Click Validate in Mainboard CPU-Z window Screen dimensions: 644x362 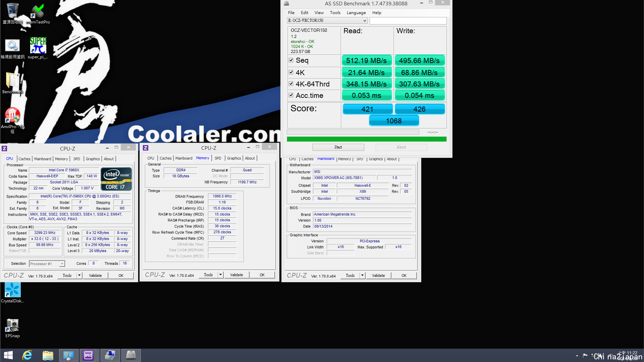[378, 276]
